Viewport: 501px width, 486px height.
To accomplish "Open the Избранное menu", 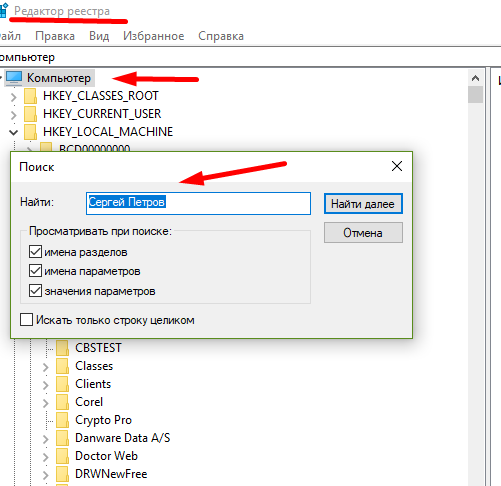I will coord(154,36).
